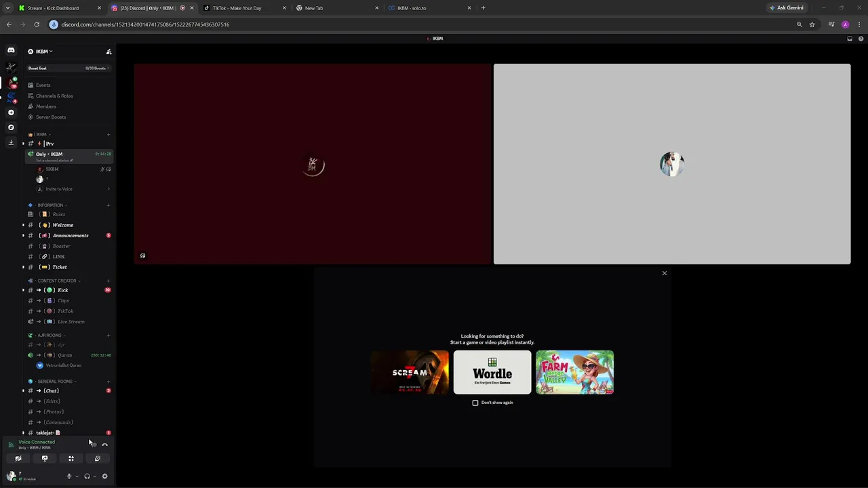Image resolution: width=868 pixels, height=488 pixels.
Task: Share your screen from voice panel
Action: coord(45,459)
